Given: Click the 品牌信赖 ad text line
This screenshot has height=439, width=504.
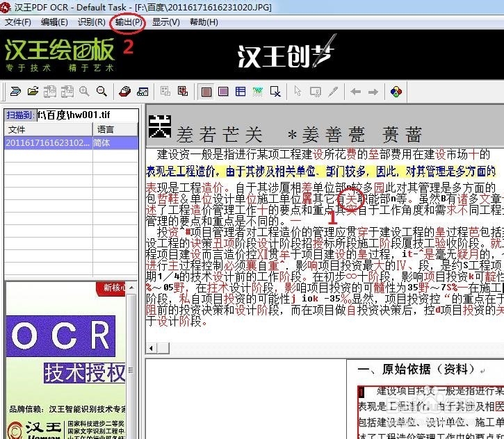Looking at the screenshot, I should (x=67, y=409).
